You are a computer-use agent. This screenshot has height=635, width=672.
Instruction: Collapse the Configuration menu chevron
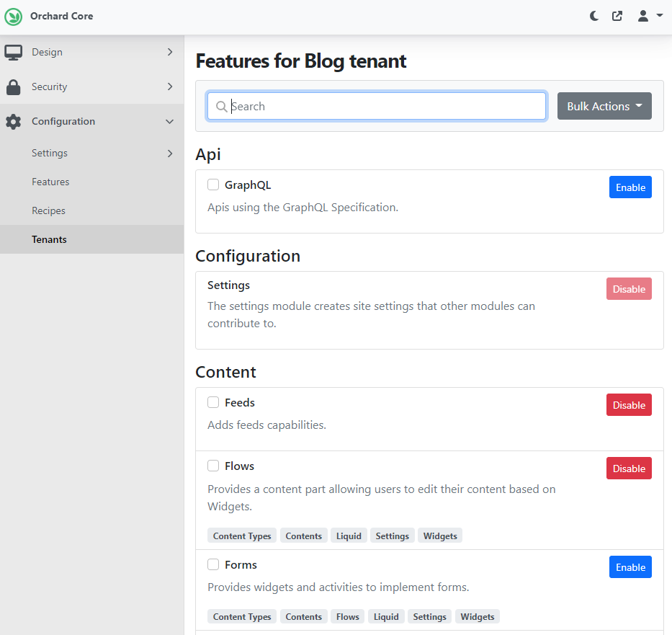(170, 122)
